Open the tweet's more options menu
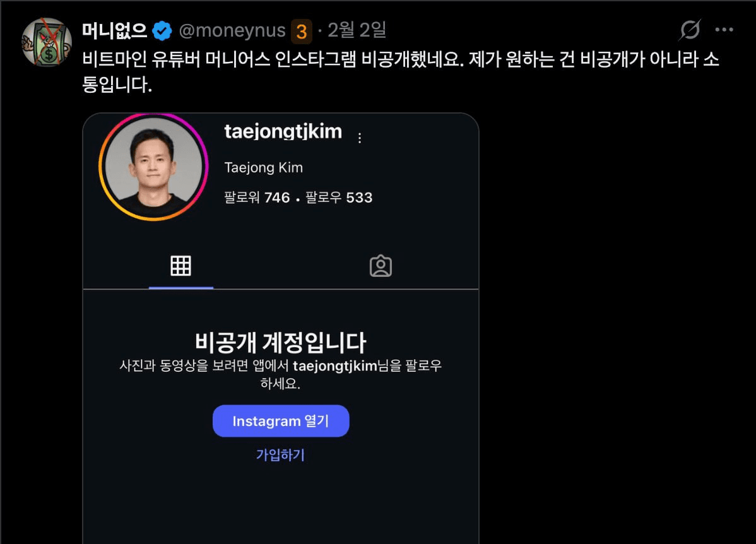This screenshot has height=544, width=756. (724, 30)
